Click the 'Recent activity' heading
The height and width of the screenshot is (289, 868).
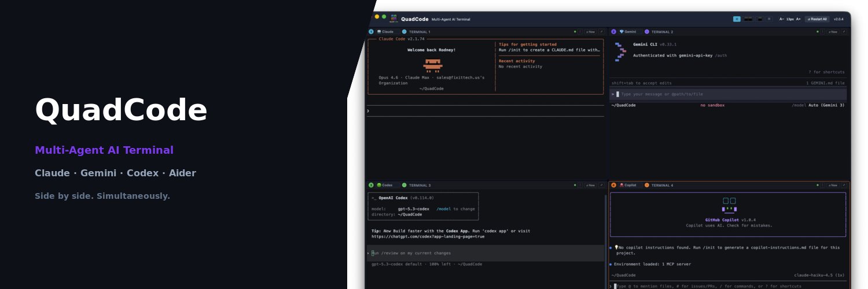click(x=517, y=61)
